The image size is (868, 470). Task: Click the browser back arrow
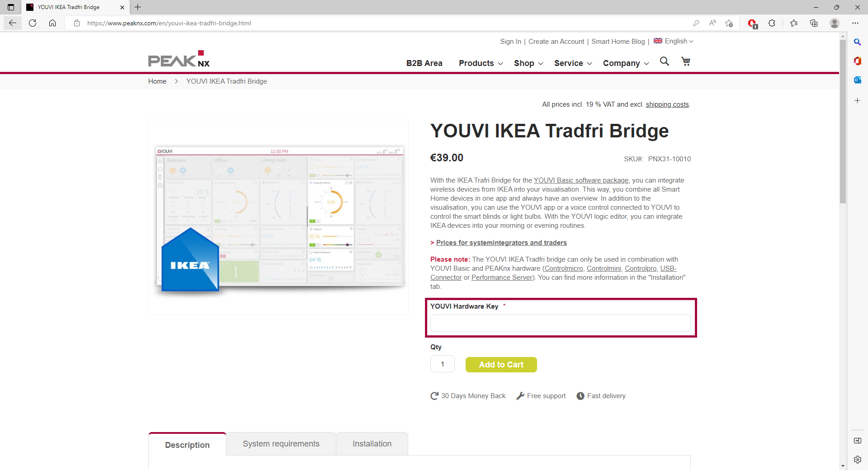(13, 23)
